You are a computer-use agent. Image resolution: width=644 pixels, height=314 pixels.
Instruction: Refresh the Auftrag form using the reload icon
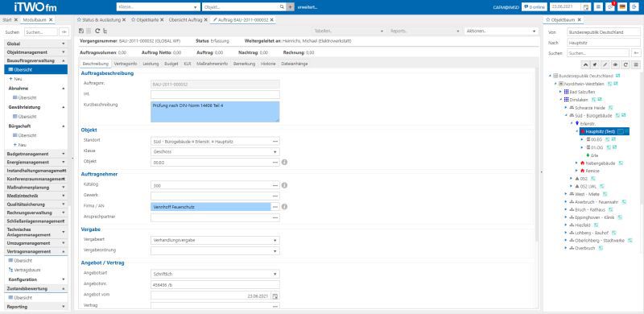coord(97,31)
